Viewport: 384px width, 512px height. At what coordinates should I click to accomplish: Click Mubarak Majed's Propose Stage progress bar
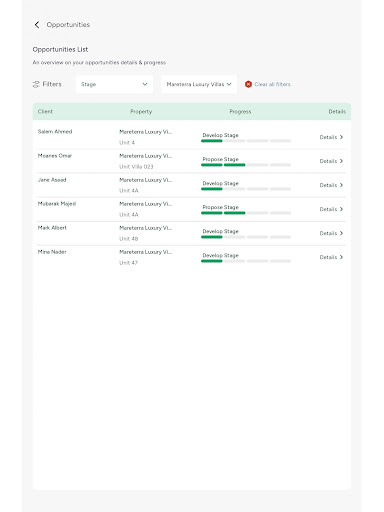tap(246, 213)
